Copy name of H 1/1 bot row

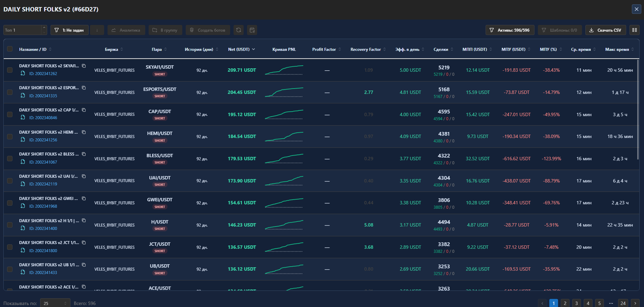[84, 220]
